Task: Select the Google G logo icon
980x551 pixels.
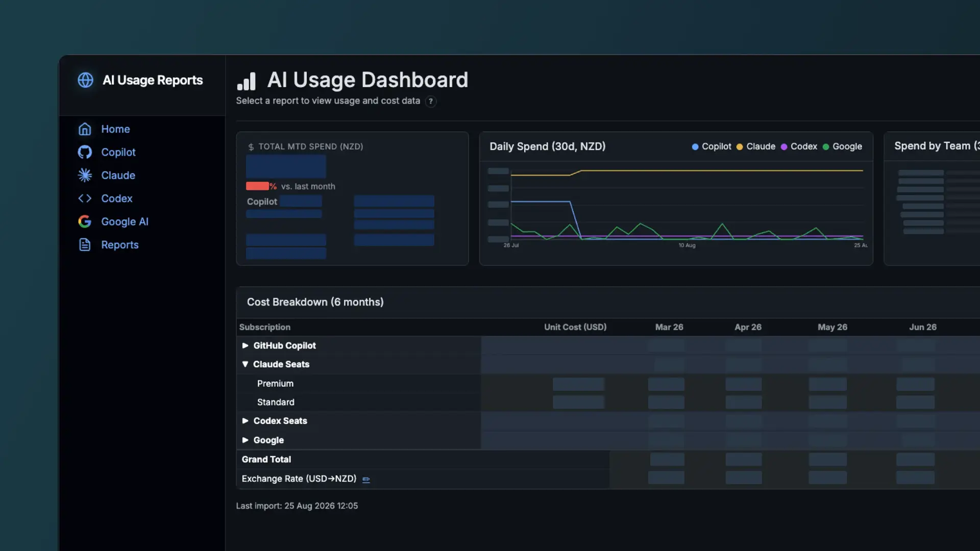Action: click(x=85, y=221)
